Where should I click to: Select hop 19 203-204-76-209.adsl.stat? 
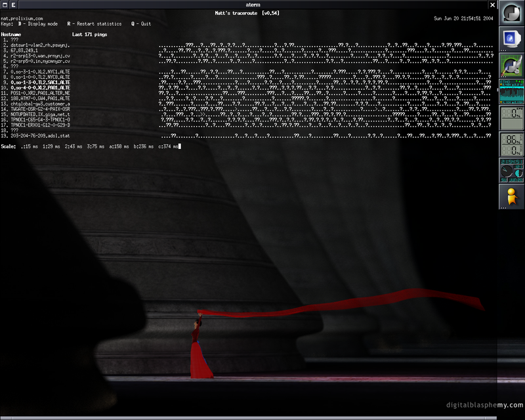(36, 136)
